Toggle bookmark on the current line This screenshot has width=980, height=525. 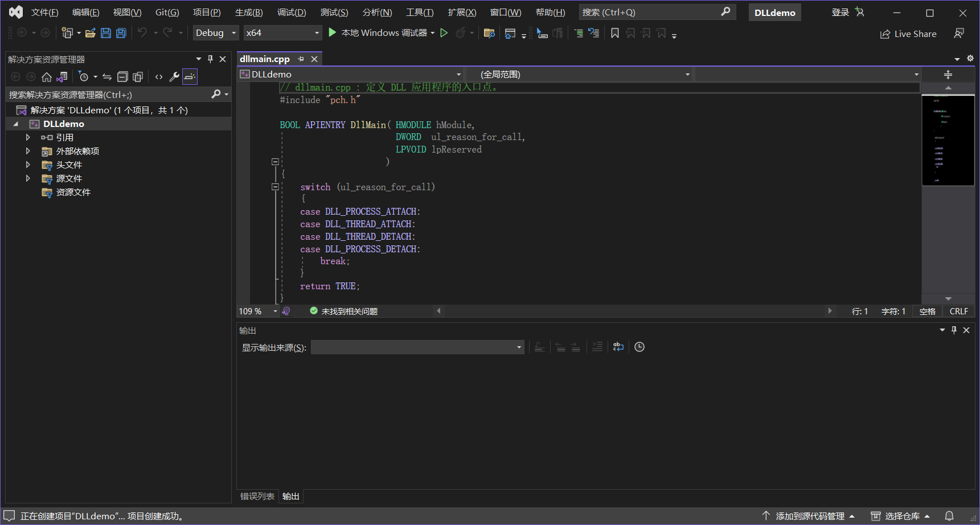tap(615, 33)
